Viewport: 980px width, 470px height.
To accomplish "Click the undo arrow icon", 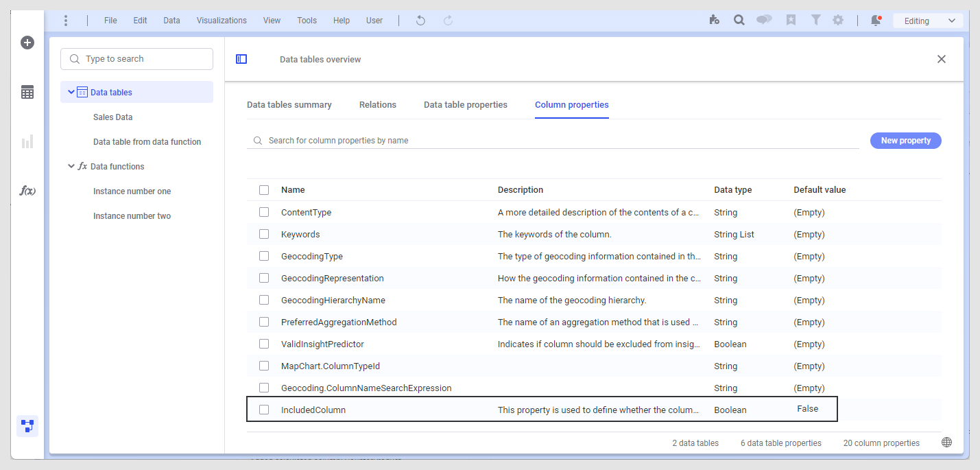I will tap(420, 21).
